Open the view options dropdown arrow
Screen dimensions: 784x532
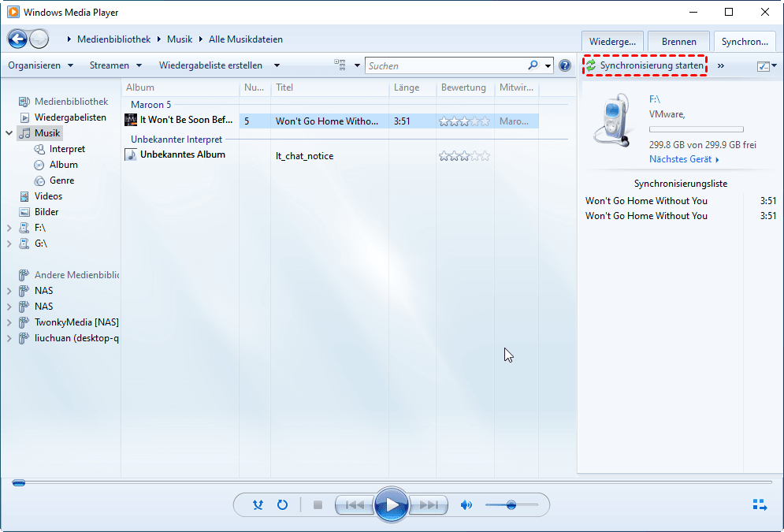pyautogui.click(x=357, y=65)
